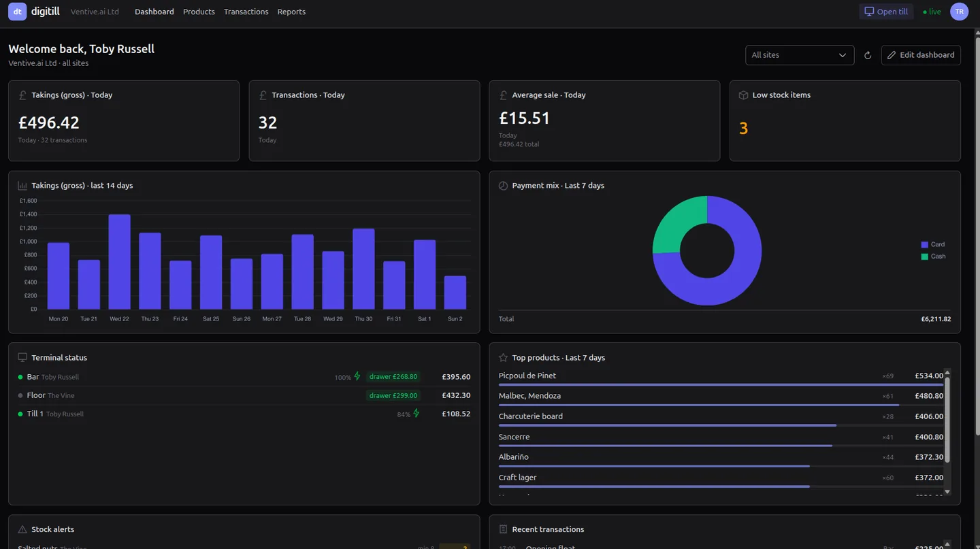Click the Stock alerts warning icon

pyautogui.click(x=22, y=529)
